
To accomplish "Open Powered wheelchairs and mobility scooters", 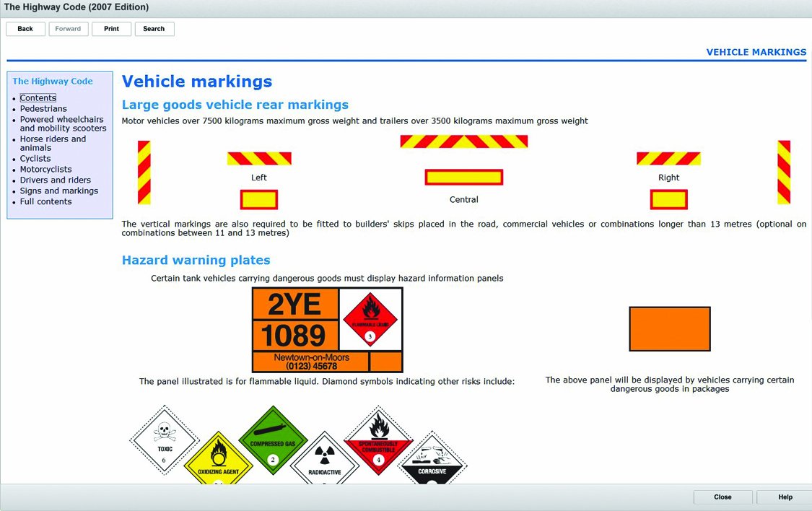I will [x=63, y=124].
